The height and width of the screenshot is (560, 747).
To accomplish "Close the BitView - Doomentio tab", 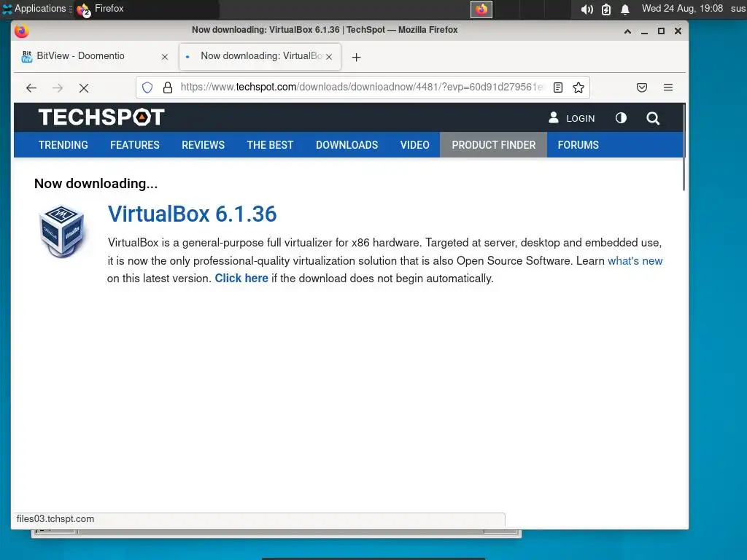I will (x=165, y=57).
